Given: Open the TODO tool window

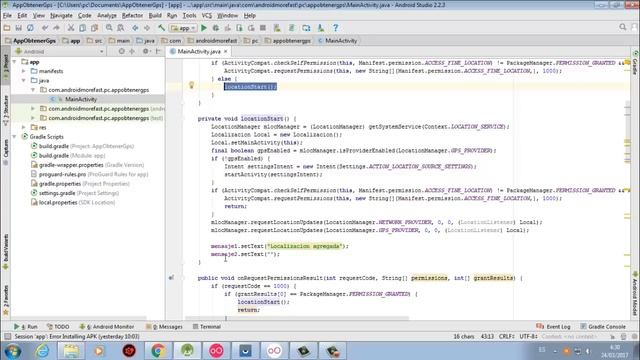Looking at the screenshot, I should [58, 327].
